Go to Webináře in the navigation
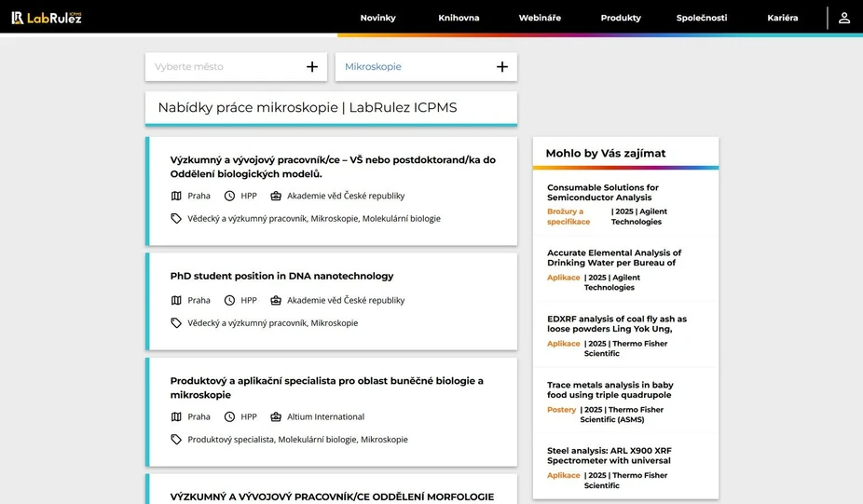 [540, 18]
